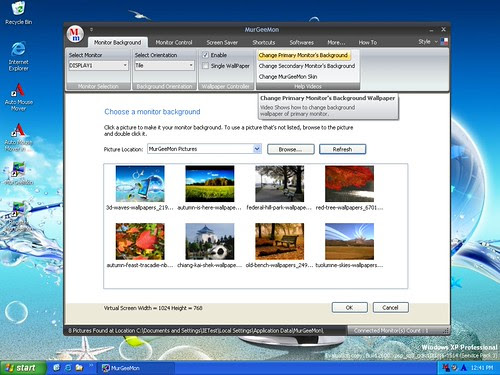Screen dimensions: 500x375
Task: Click the folder quick launch icon
Action: [79, 368]
